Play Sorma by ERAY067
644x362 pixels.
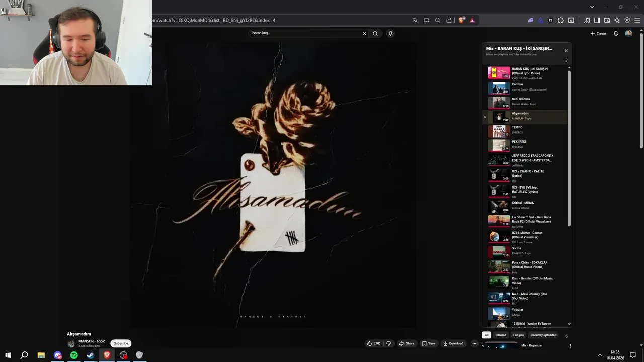click(525, 252)
